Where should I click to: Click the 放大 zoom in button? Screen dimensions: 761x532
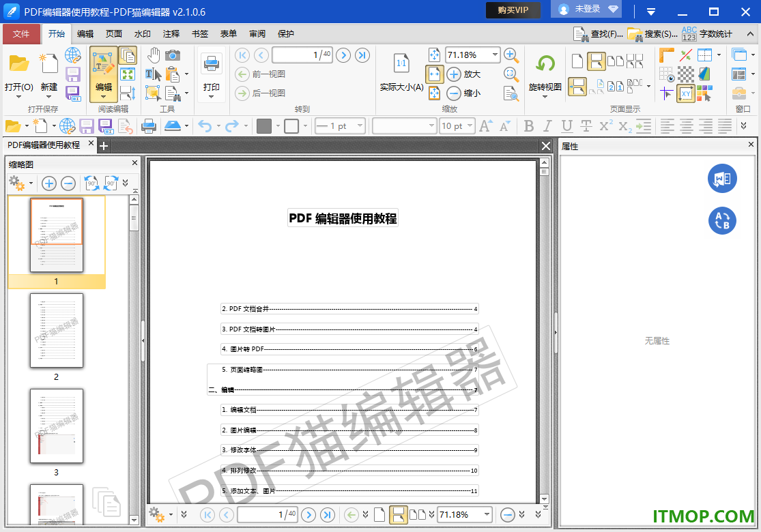tap(464, 74)
